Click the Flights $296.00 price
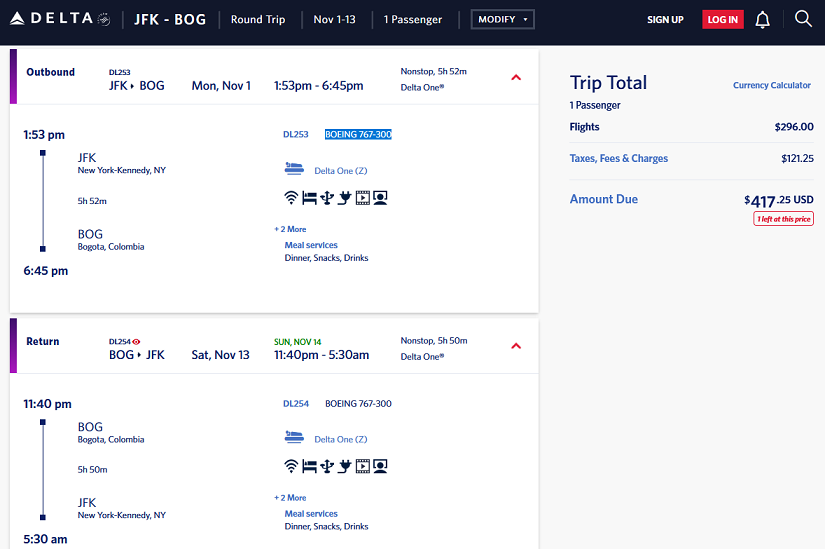This screenshot has height=549, width=825. [x=794, y=127]
